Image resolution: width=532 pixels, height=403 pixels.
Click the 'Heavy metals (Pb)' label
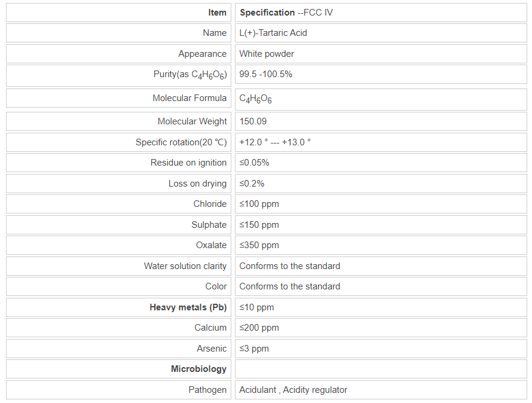(188, 307)
